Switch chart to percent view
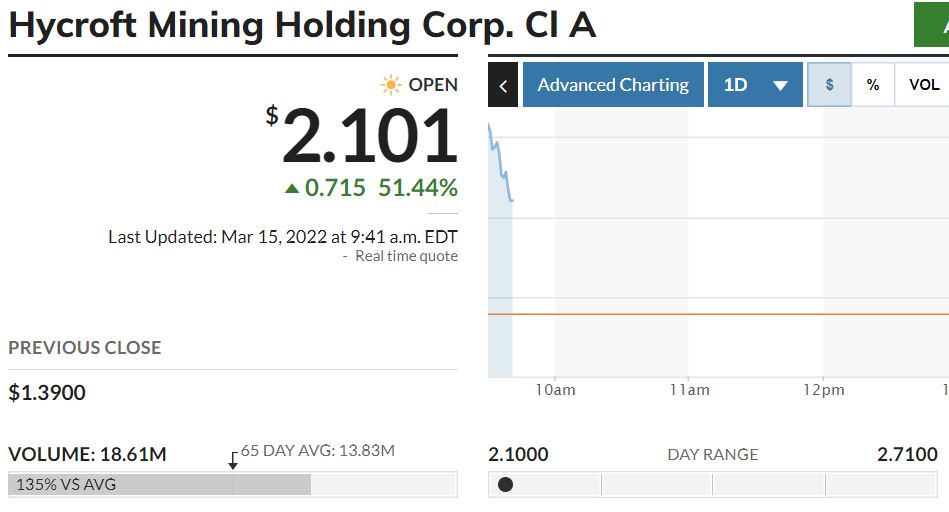The image size is (949, 512). click(x=873, y=85)
